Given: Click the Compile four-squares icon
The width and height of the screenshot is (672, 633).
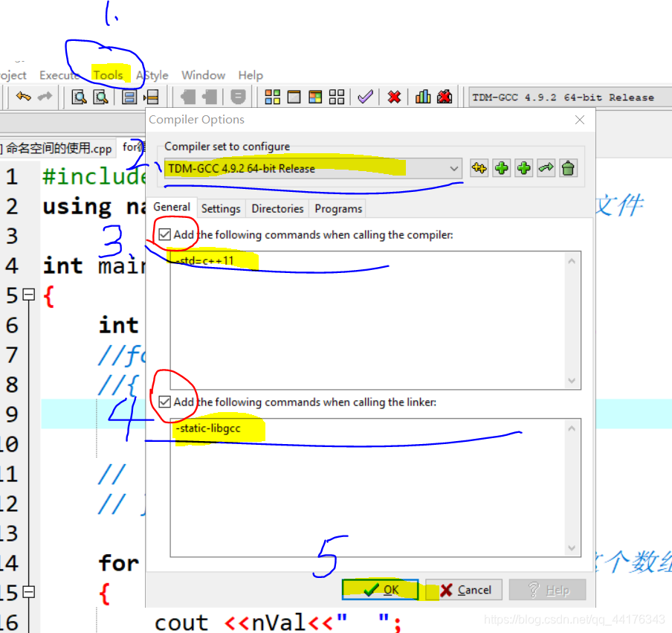Looking at the screenshot, I should tap(272, 97).
